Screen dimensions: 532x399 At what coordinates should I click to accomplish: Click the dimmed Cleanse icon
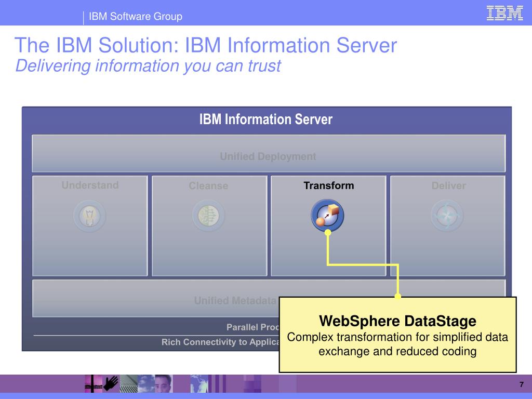click(208, 216)
